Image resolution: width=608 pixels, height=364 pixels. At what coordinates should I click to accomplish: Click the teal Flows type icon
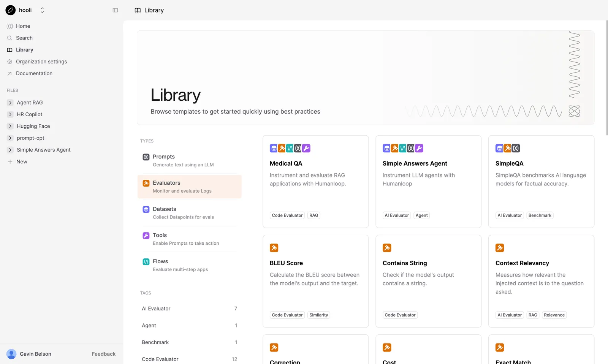(146, 262)
